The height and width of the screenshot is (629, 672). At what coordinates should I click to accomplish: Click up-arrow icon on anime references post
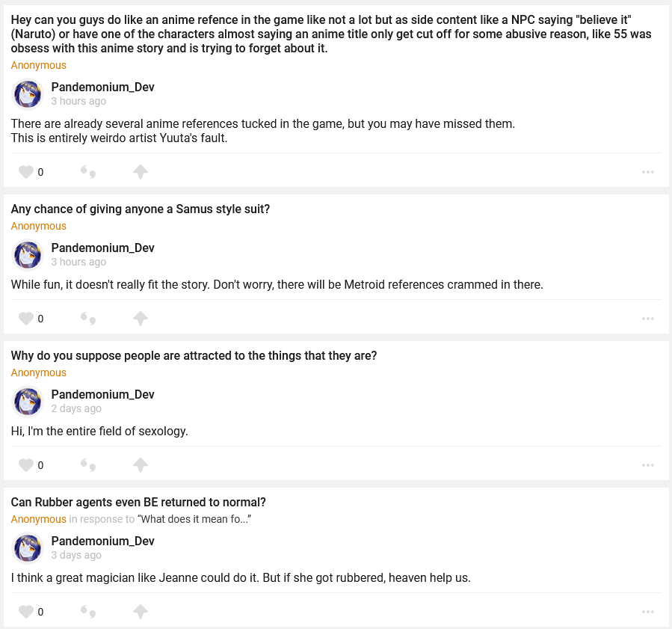(141, 172)
